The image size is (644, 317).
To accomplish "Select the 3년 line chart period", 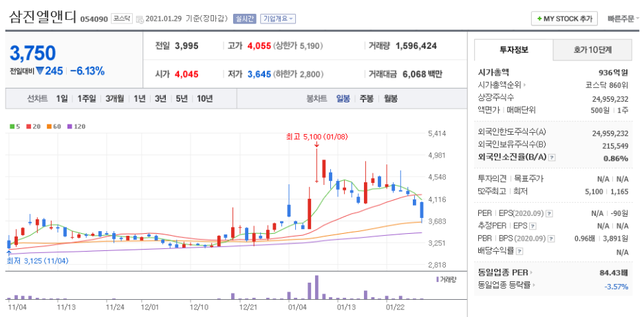I will coord(160,98).
